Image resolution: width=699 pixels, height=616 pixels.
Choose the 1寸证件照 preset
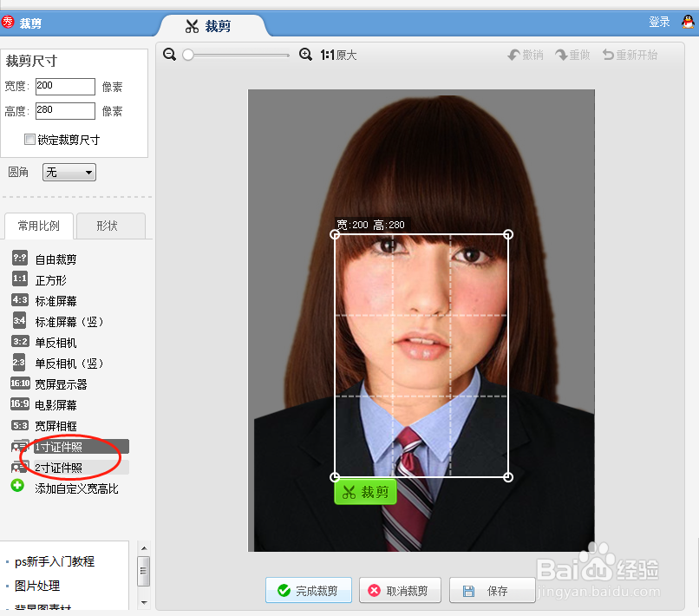click(x=82, y=447)
